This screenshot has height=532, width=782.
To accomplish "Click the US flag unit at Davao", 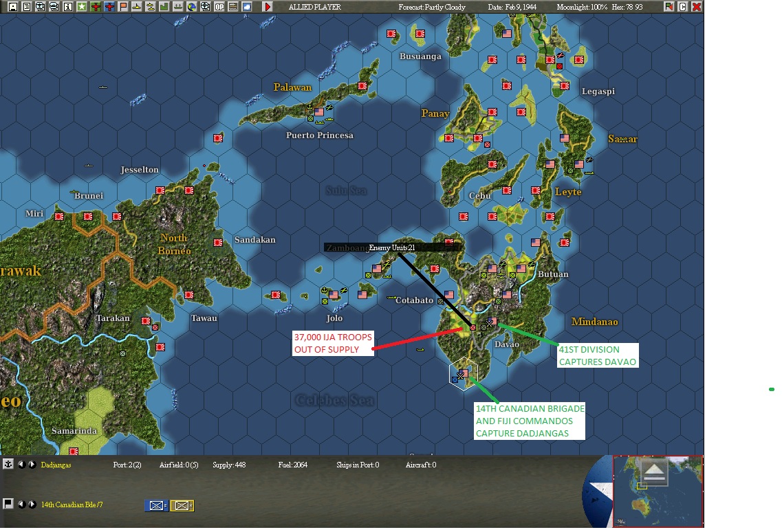I will click(492, 322).
